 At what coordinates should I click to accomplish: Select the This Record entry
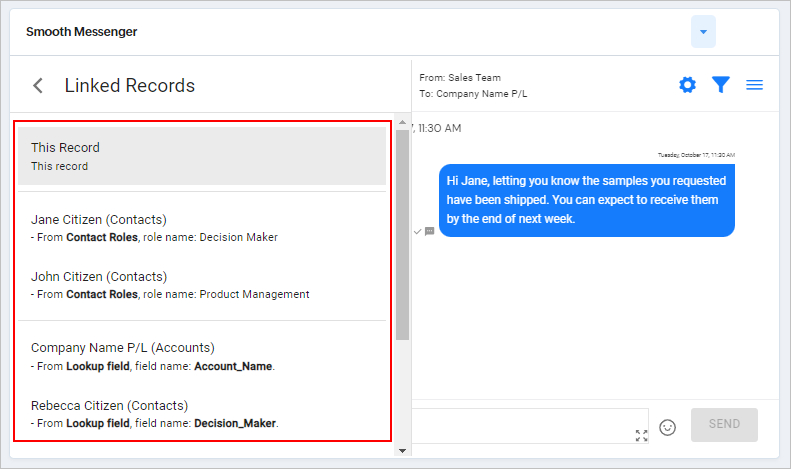pos(202,156)
